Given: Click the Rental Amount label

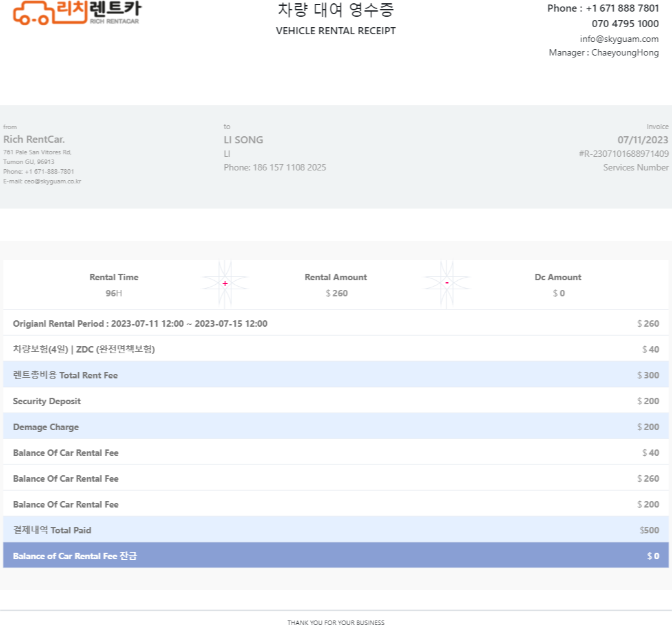Looking at the screenshot, I should (x=335, y=277).
